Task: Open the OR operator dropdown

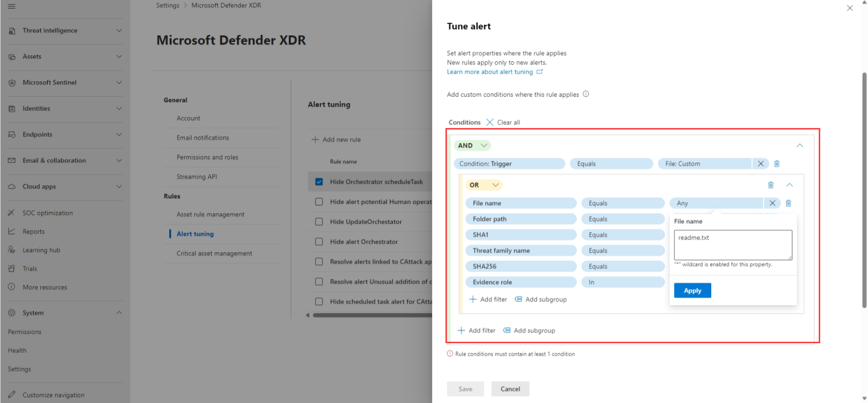Action: [x=484, y=185]
